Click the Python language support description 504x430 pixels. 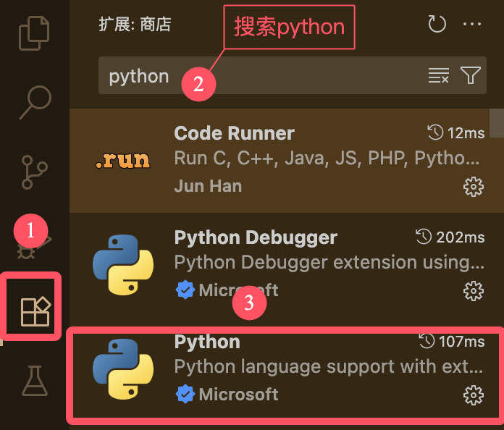[329, 367]
